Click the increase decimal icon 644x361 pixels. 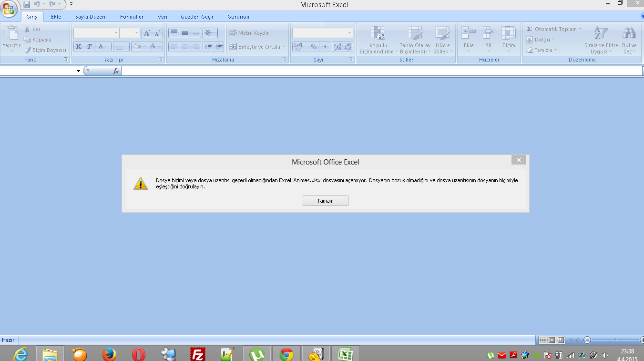tap(337, 47)
